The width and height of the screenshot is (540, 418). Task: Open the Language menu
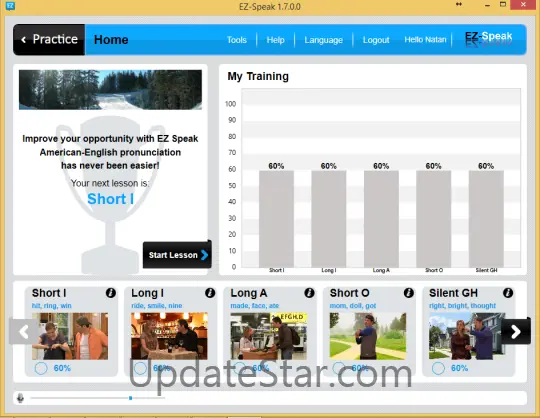tap(323, 40)
